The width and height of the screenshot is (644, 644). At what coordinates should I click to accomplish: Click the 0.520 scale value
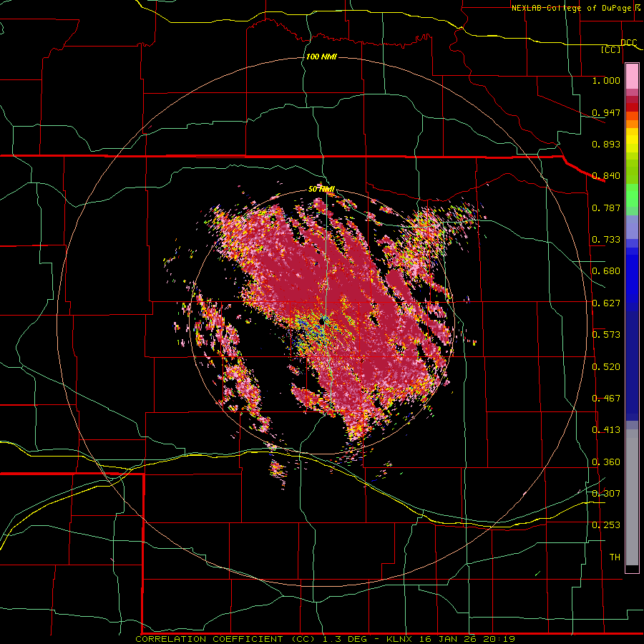point(606,366)
